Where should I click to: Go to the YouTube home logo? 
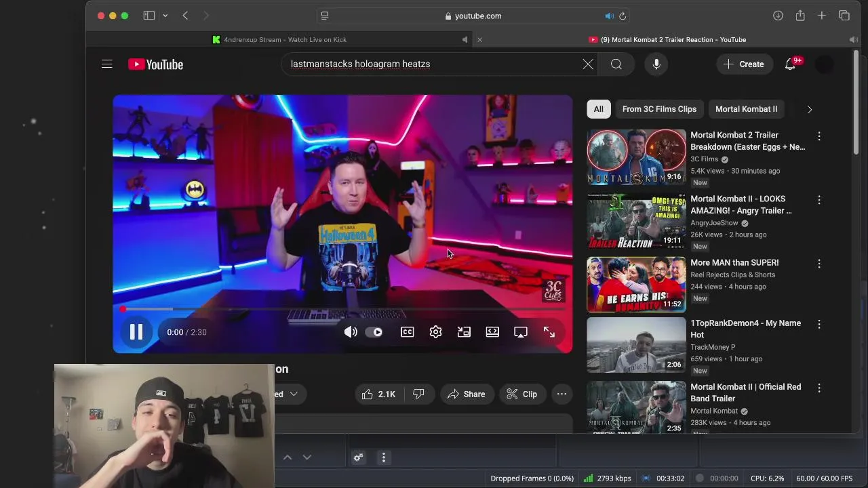click(155, 64)
